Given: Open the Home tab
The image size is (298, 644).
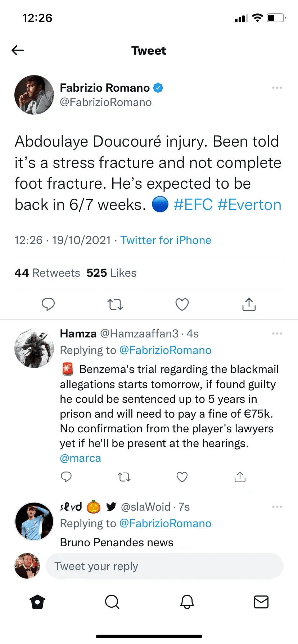Looking at the screenshot, I should (37, 602).
